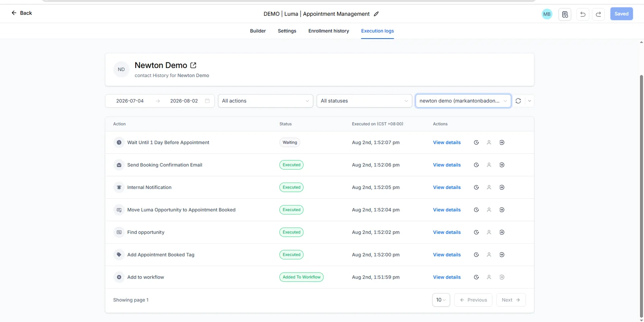Expand the All statuses dropdown
This screenshot has height=322, width=644.
point(364,101)
